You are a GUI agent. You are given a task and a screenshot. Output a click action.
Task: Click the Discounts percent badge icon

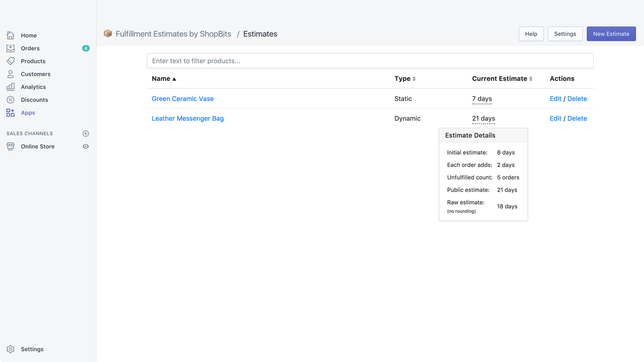pyautogui.click(x=11, y=100)
